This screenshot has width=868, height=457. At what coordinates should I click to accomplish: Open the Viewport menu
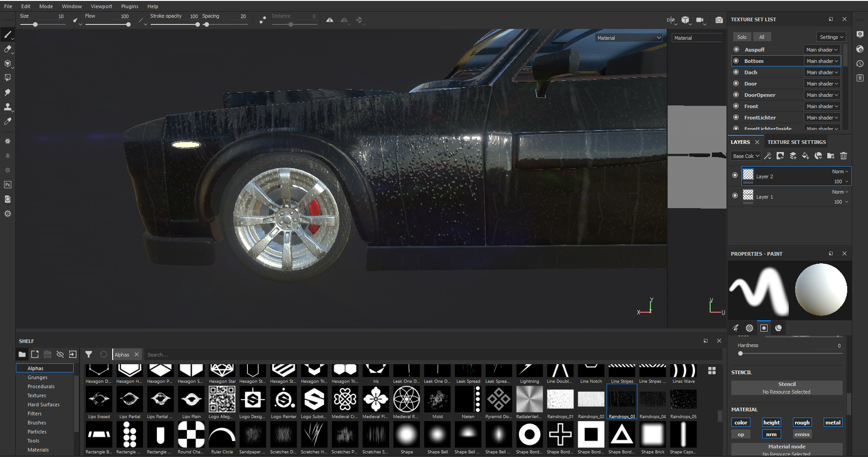tap(101, 6)
